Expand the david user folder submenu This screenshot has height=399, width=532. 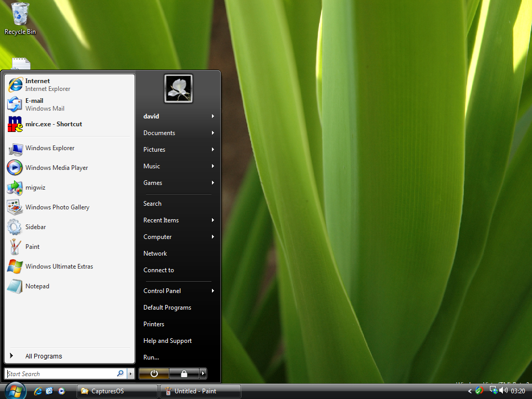click(212, 116)
